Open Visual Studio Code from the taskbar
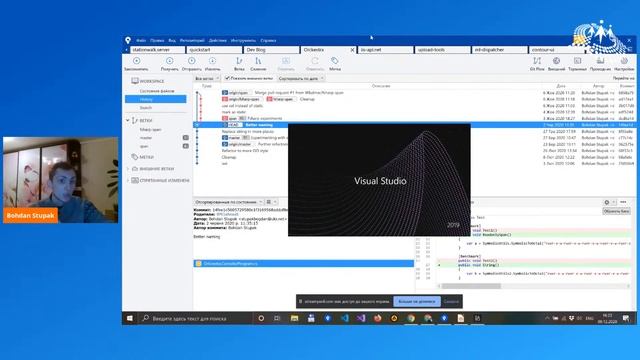 pyautogui.click(x=344, y=318)
